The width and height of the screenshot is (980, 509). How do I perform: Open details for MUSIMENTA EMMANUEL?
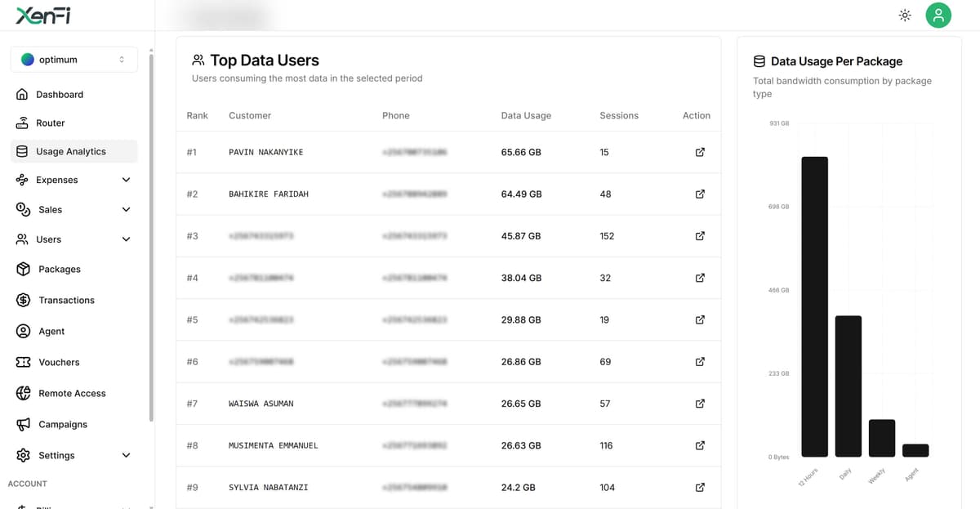[x=700, y=445]
